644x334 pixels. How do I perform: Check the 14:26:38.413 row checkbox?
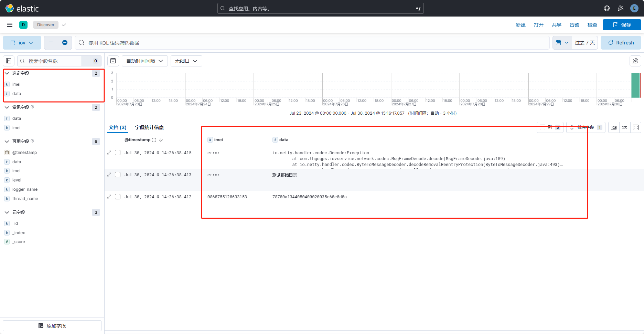pos(118,175)
